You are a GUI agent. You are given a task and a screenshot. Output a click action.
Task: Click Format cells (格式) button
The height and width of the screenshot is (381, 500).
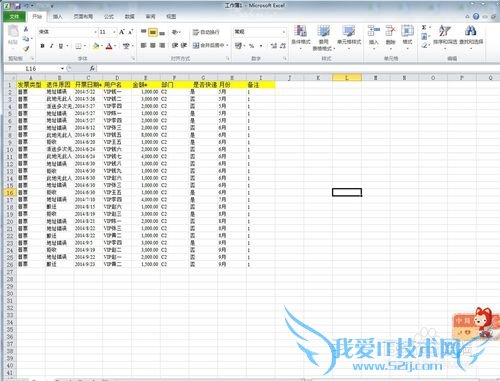click(407, 36)
